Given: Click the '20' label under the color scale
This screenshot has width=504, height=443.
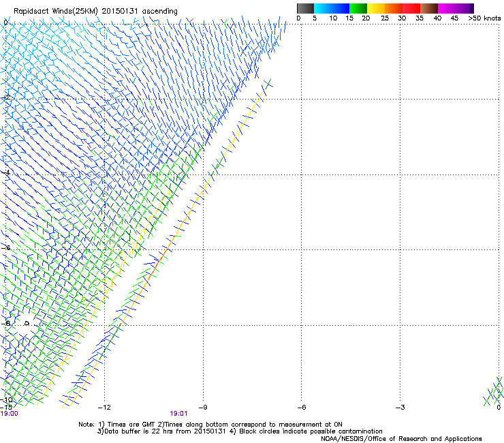Looking at the screenshot, I should [x=366, y=18].
